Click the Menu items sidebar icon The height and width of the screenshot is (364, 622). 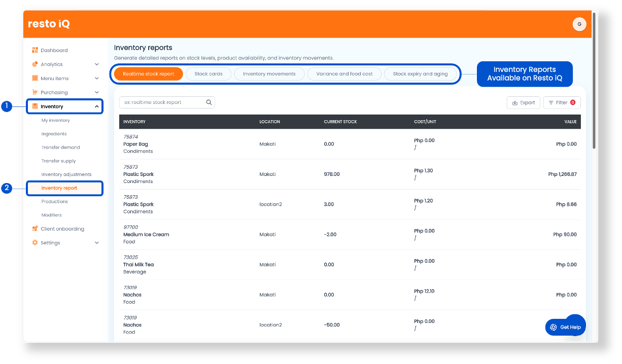pyautogui.click(x=35, y=78)
